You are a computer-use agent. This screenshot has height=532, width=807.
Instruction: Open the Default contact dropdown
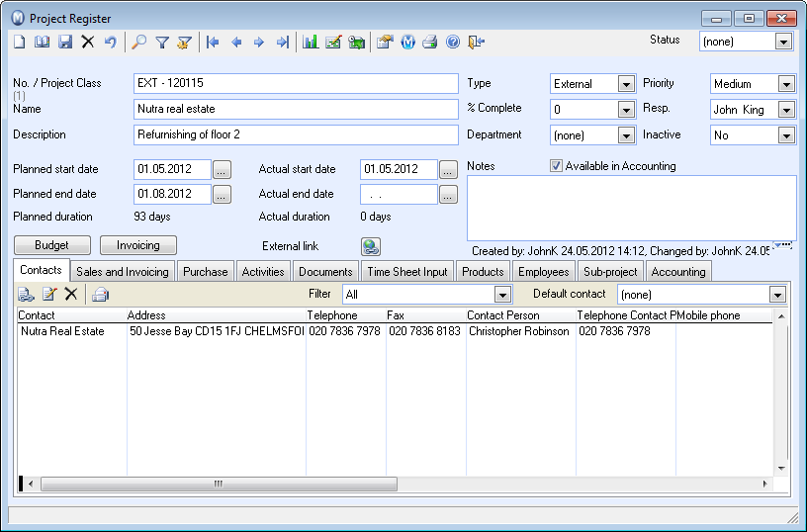777,295
